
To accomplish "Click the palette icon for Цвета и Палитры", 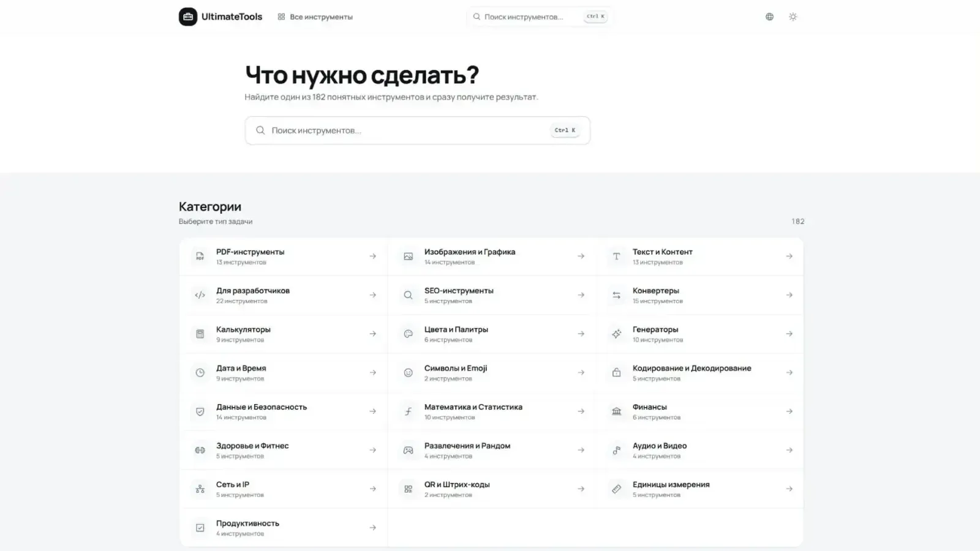I will 408,334.
